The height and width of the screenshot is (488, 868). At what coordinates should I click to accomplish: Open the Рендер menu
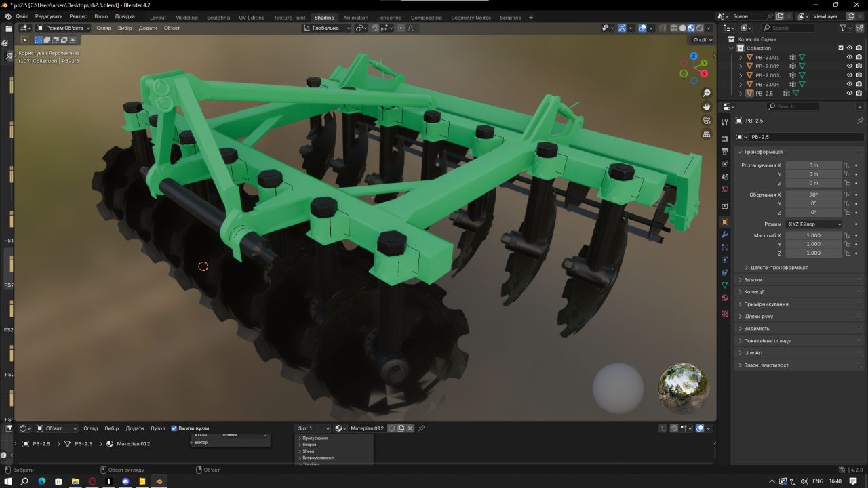78,16
